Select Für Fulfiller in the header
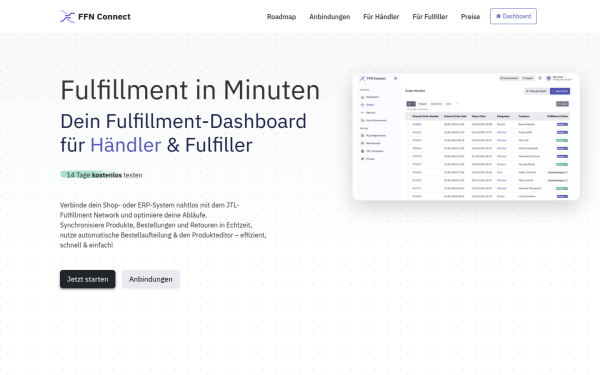 (x=430, y=17)
